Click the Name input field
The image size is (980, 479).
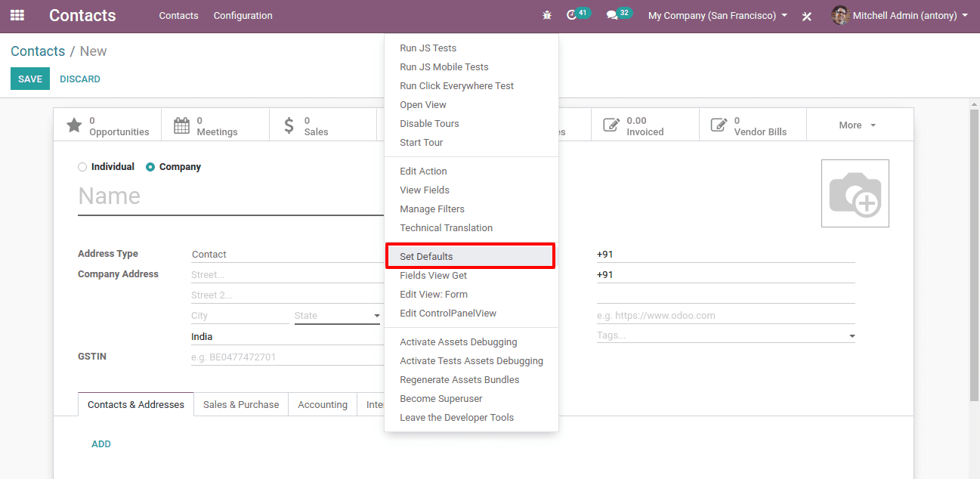(230, 196)
